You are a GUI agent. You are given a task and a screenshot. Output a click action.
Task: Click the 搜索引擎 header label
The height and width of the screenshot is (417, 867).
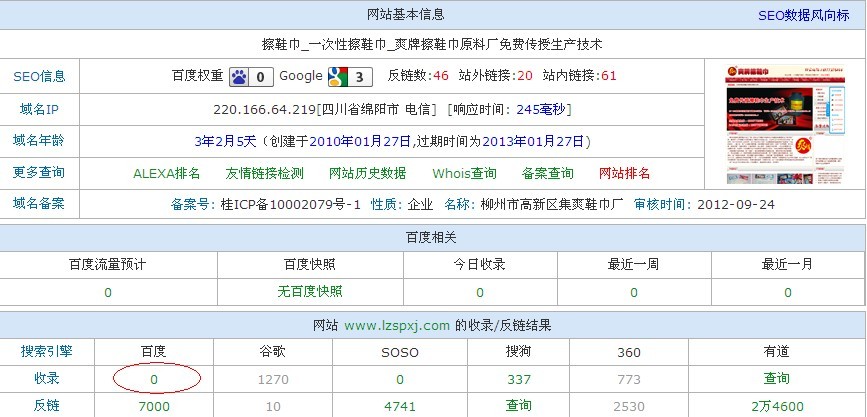(x=47, y=351)
